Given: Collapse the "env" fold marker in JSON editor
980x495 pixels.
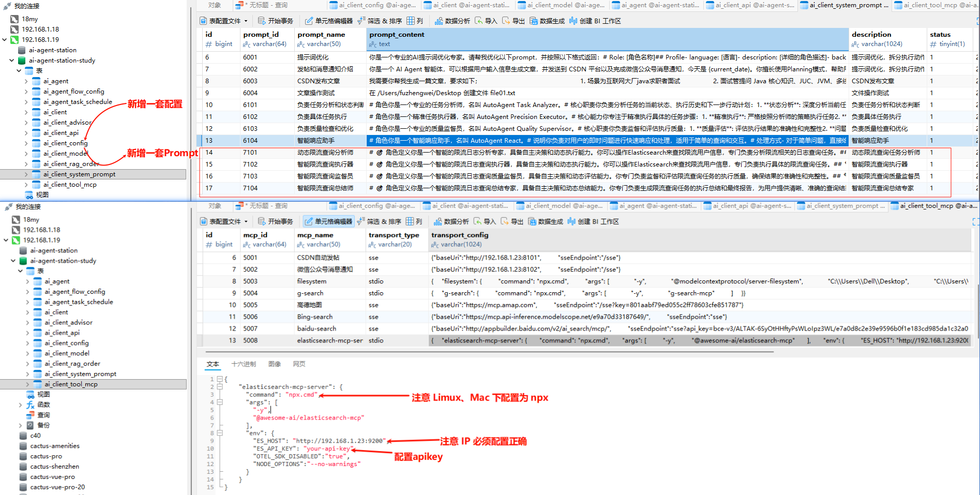Looking at the screenshot, I should [220, 433].
